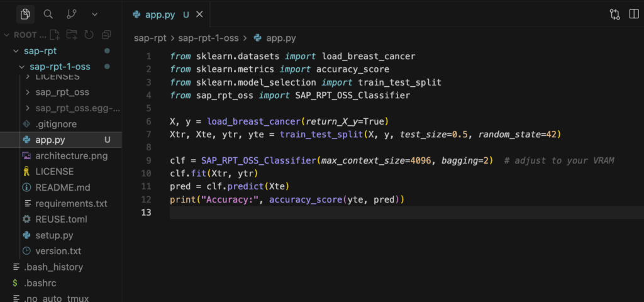
Task: Open README.md from the file tree
Action: (x=62, y=187)
